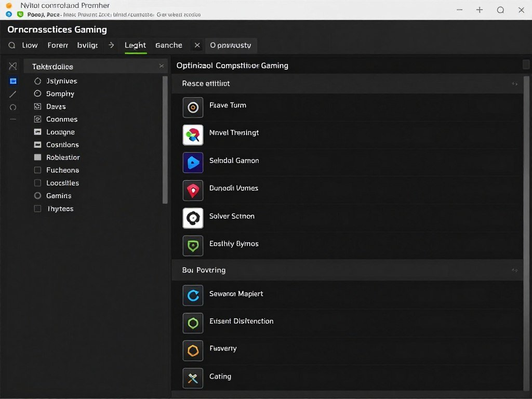The image size is (532, 399).
Task: Click the Selndal Gamon blue play icon
Action: pos(193,163)
